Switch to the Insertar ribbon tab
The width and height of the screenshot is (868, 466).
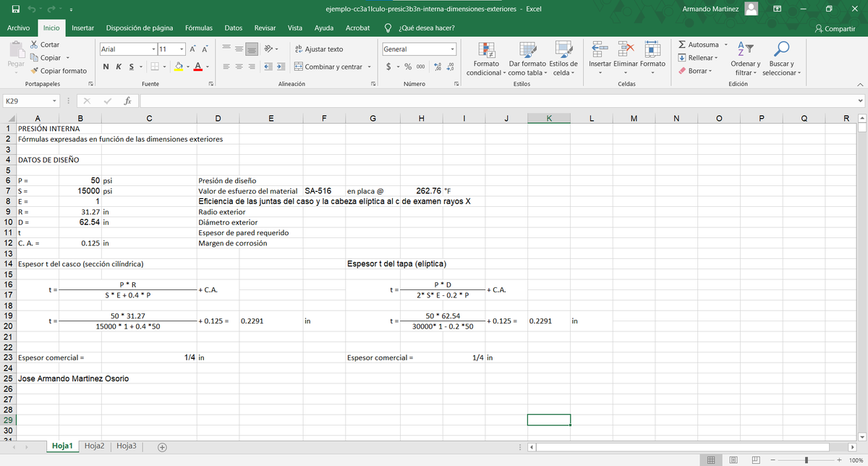point(82,28)
